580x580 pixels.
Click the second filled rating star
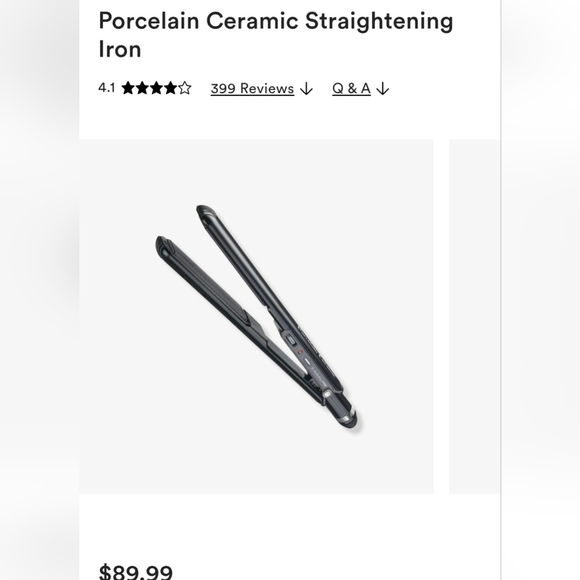tap(142, 88)
